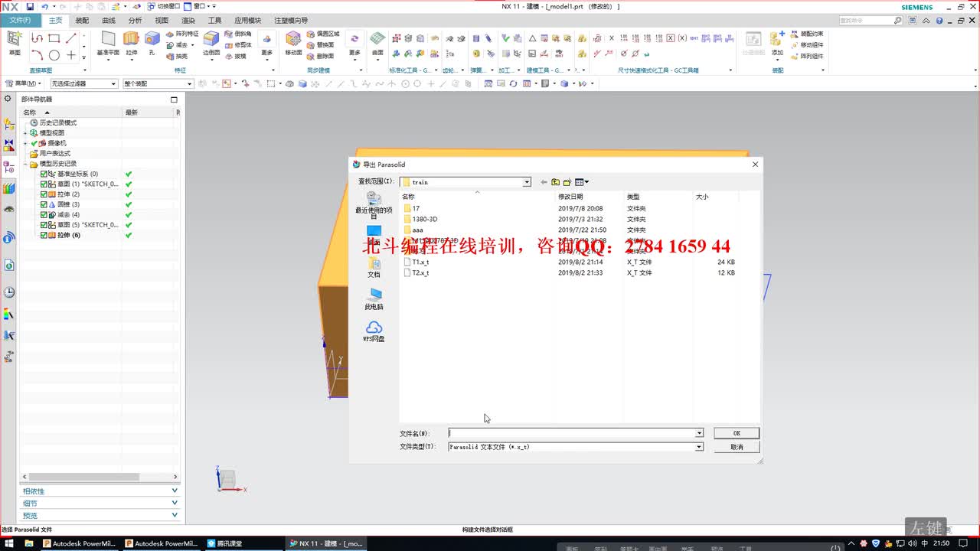This screenshot has height=551, width=980.
Task: Open the Assembly Navigator sidebar tab
Action: coord(8,124)
